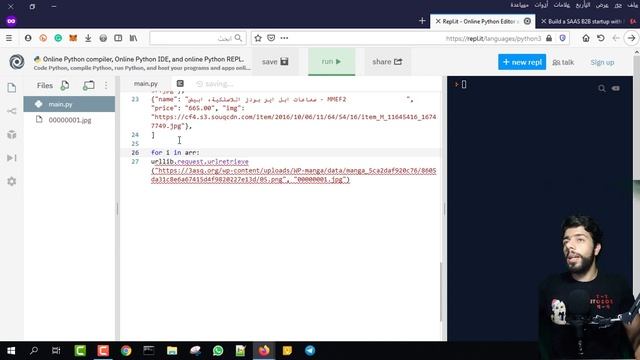Open the Files sidebar icon
This screenshot has width=640, height=360.
point(12,88)
